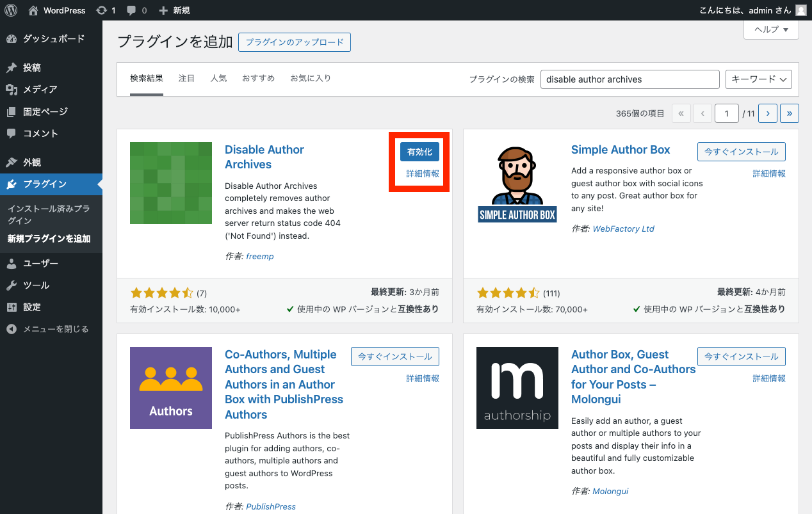This screenshot has width=812, height=514.
Task: Install Simple Author Box now
Action: point(742,152)
